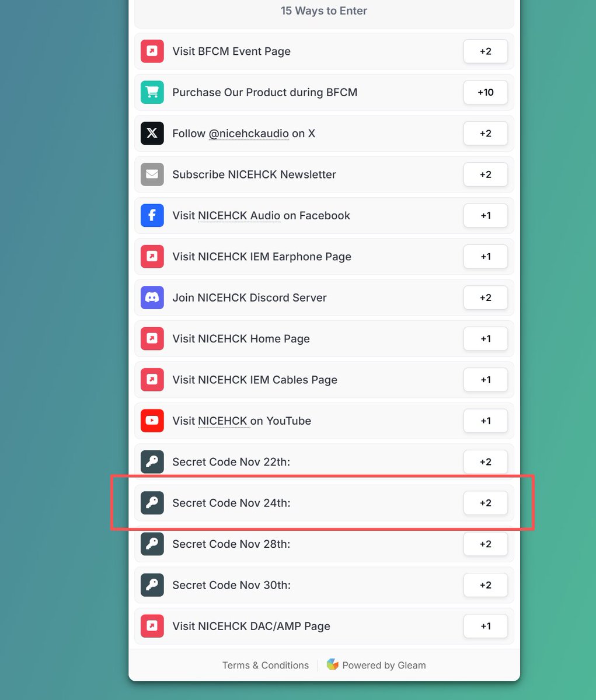596x700 pixels.
Task: Click +1 button for NICEHCK DAC/AMP Page
Action: point(486,626)
